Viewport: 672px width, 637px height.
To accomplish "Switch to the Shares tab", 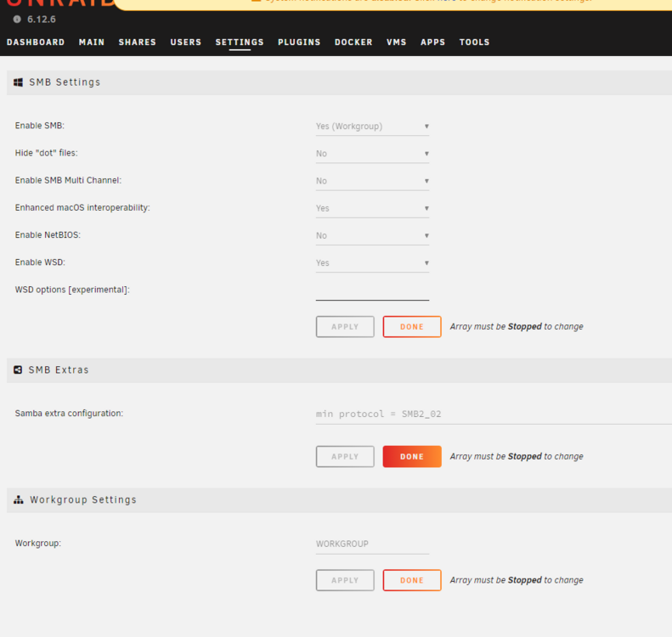I will (x=137, y=42).
